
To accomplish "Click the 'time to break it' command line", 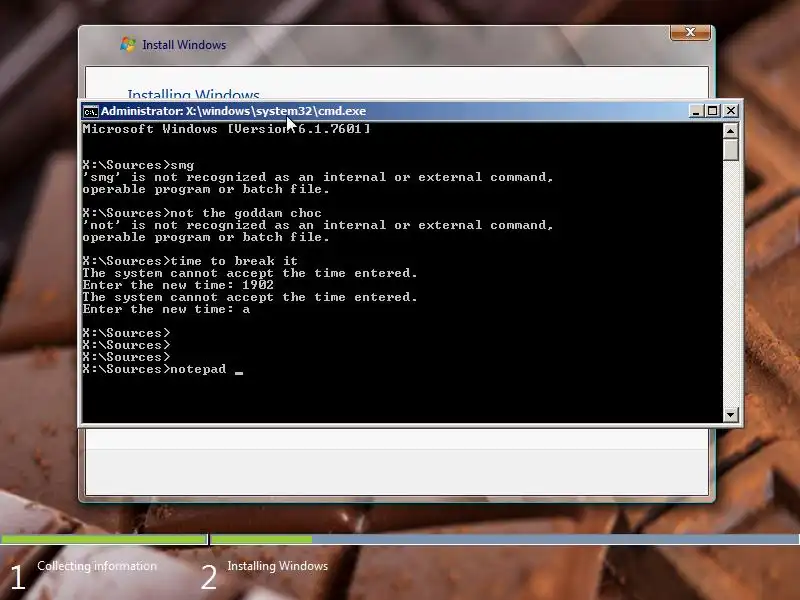I will click(190, 261).
